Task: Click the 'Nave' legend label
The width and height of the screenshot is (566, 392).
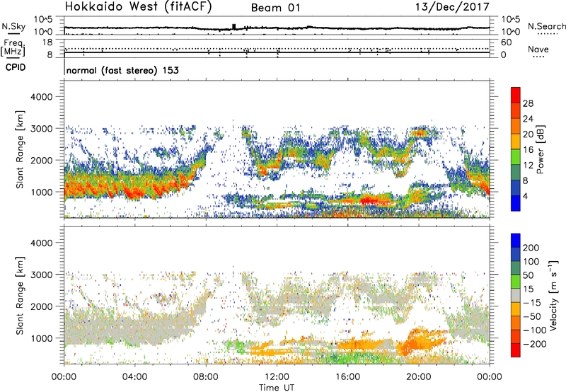Action: click(x=538, y=50)
